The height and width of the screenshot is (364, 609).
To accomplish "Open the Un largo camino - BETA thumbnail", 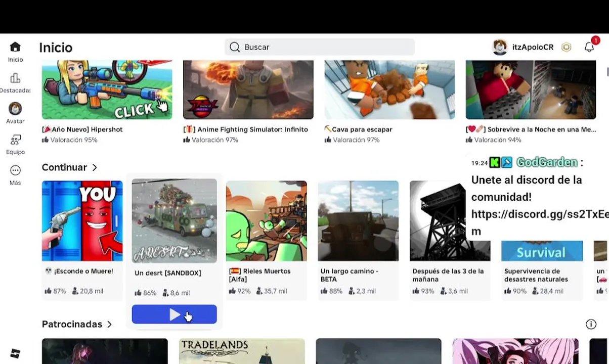I will [x=358, y=221].
